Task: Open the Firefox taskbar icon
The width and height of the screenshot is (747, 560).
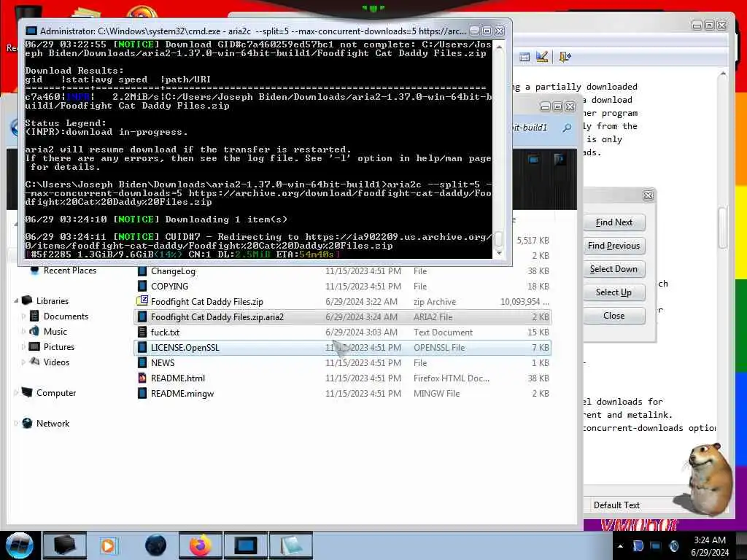Action: tap(201, 545)
